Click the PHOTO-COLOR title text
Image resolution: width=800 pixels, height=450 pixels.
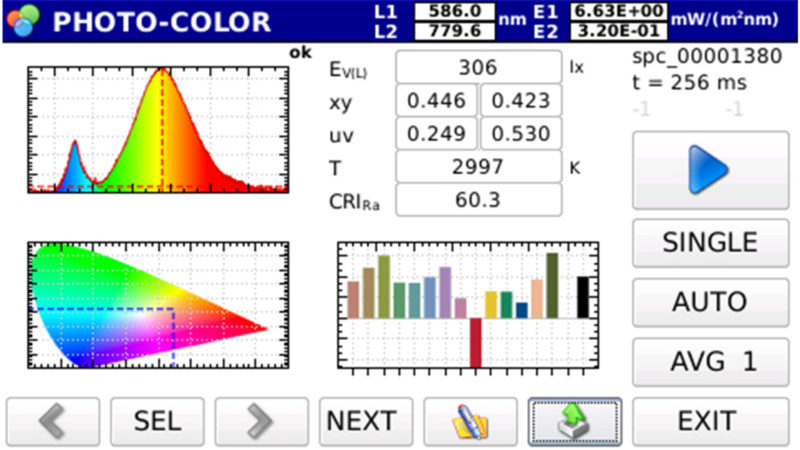(162, 22)
